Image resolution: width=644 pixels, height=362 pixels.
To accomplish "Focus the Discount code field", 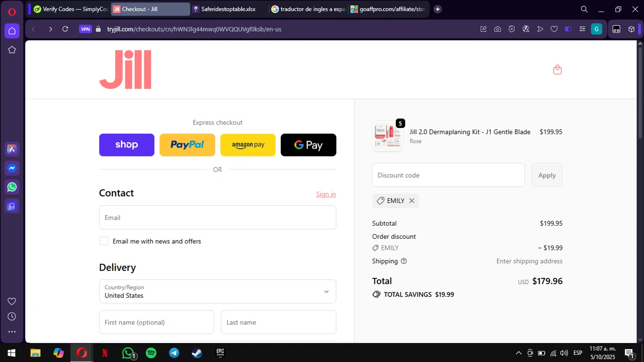I will coord(448,175).
